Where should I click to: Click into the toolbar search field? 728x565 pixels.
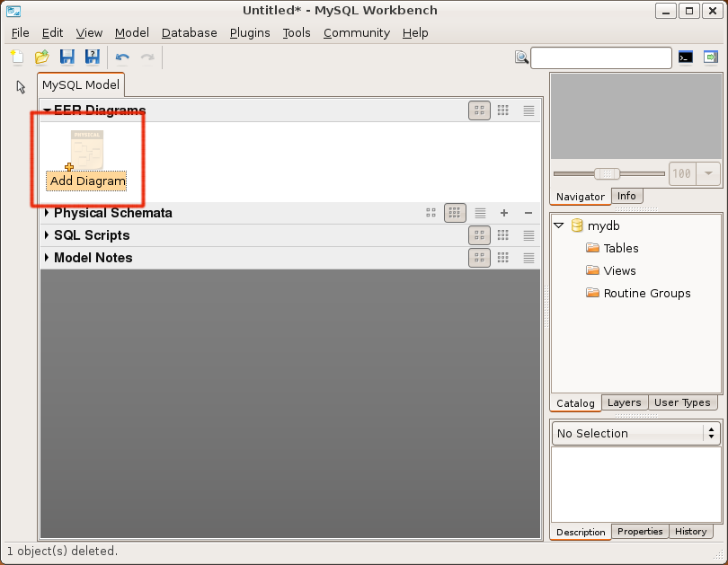click(x=600, y=57)
